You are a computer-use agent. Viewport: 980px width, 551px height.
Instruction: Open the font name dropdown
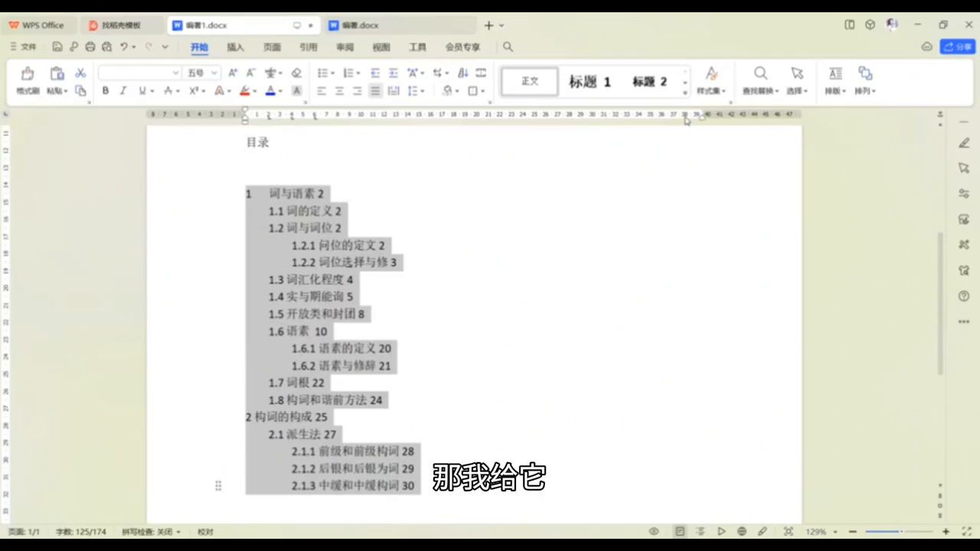click(x=176, y=73)
